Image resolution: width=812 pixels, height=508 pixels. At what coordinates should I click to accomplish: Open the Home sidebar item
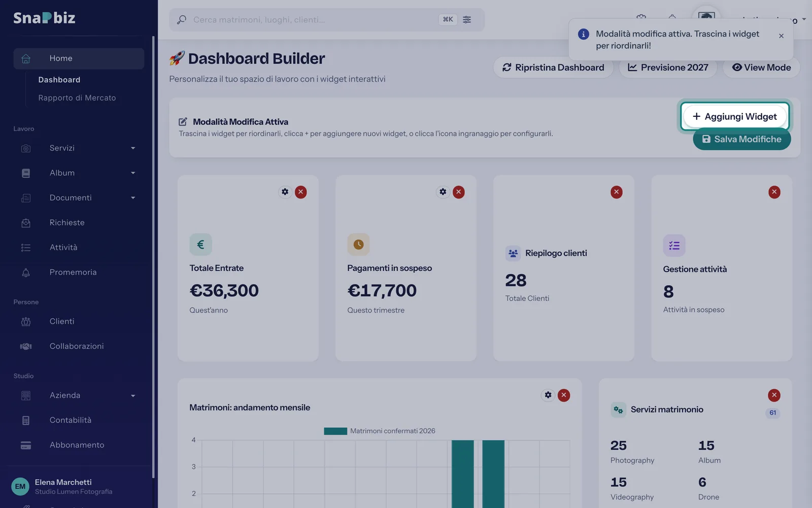(79, 58)
